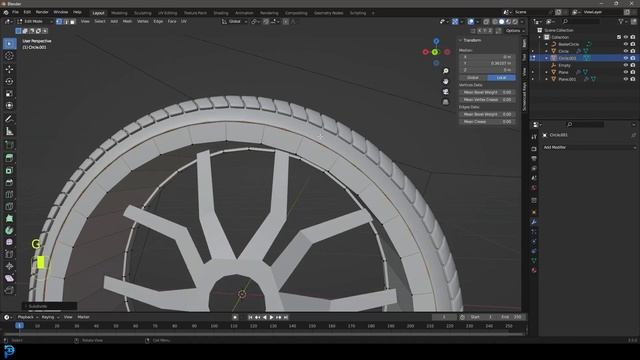Select the Transform tool
This screenshot has width=640, height=360.
tap(9, 106)
